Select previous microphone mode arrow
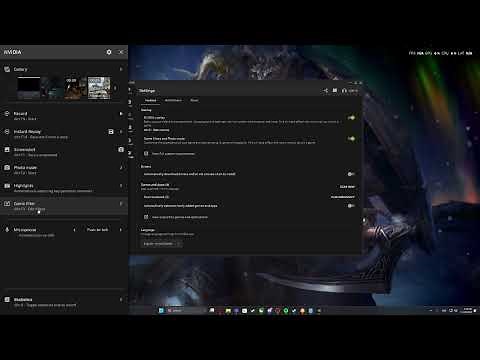The width and height of the screenshot is (480, 360). 74,230
